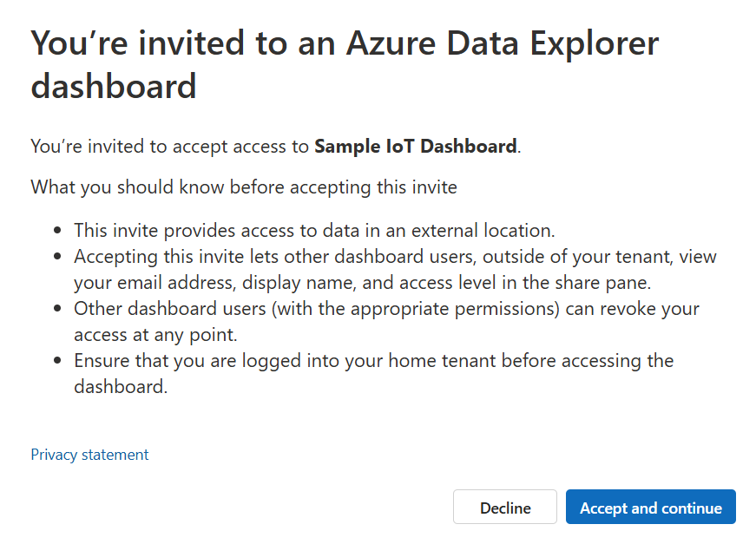Click the second bullet point dot
This screenshot has width=756, height=544.
pos(58,258)
